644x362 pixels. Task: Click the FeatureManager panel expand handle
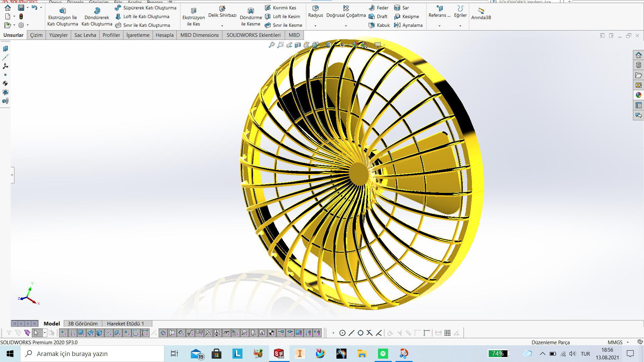(12, 175)
